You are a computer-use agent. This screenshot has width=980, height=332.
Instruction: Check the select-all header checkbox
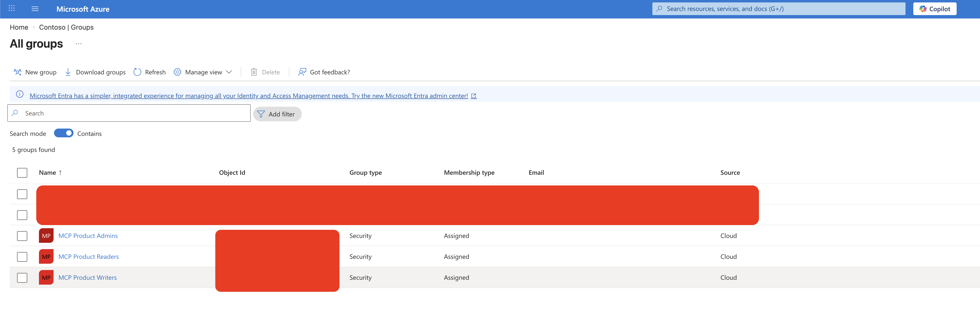[22, 173]
